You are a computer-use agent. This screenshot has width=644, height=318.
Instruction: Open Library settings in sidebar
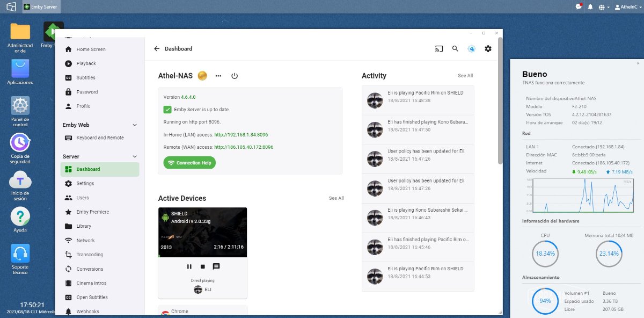[x=100, y=226]
